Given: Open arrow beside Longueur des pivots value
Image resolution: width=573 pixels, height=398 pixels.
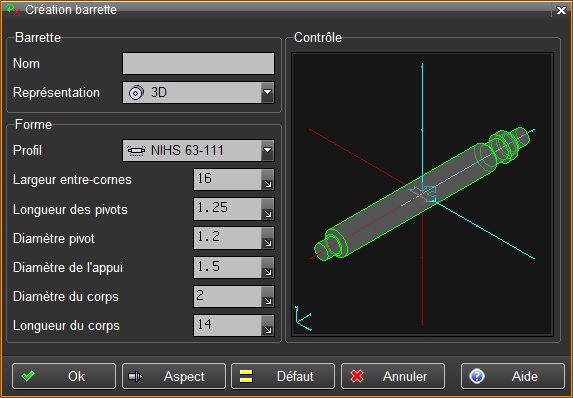Looking at the screenshot, I should pos(268,209).
